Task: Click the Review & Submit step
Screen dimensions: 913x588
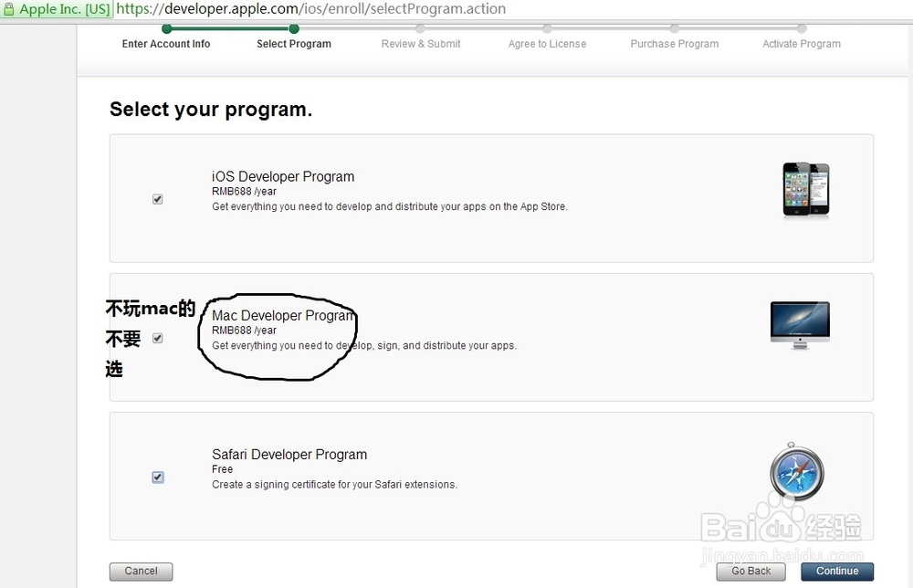Action: tap(421, 44)
